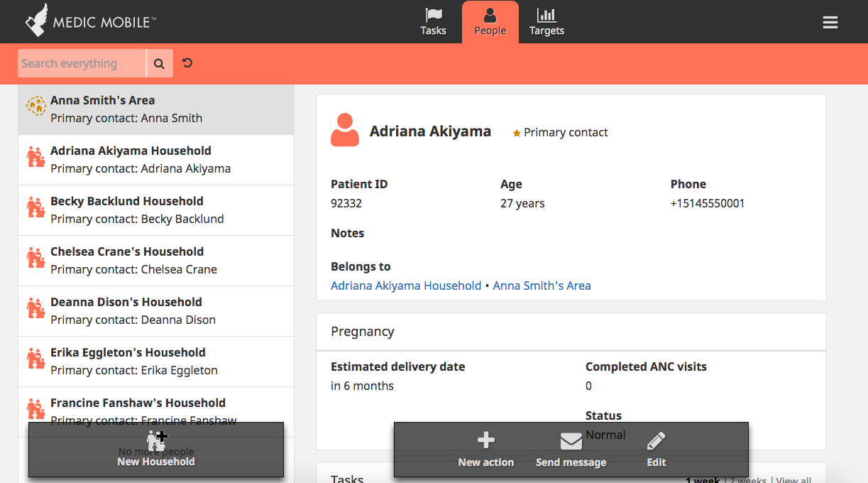Select the People tab
This screenshot has height=483, width=868.
(x=490, y=22)
